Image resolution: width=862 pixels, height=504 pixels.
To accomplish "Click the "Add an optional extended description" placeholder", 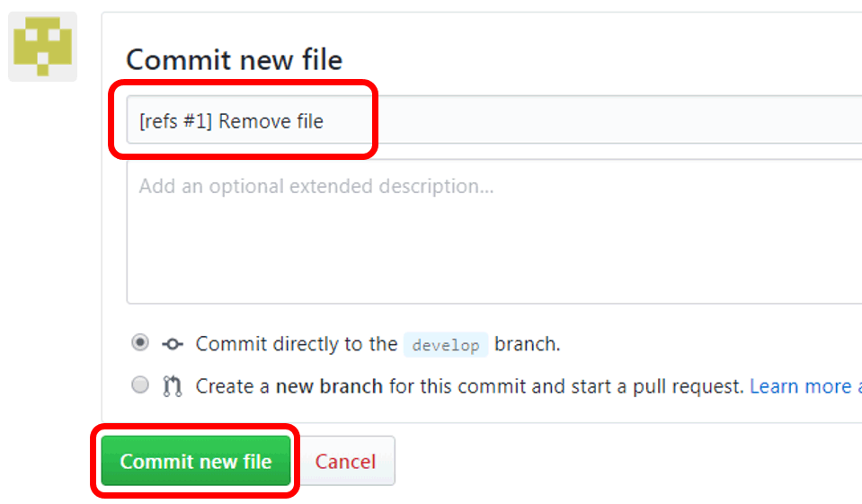I will [315, 187].
